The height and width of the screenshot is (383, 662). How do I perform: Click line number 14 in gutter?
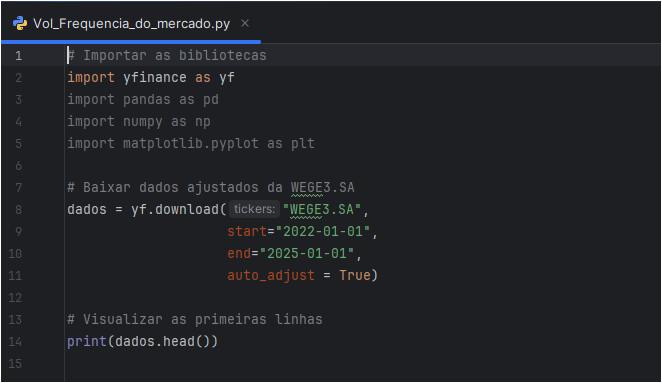pos(15,341)
